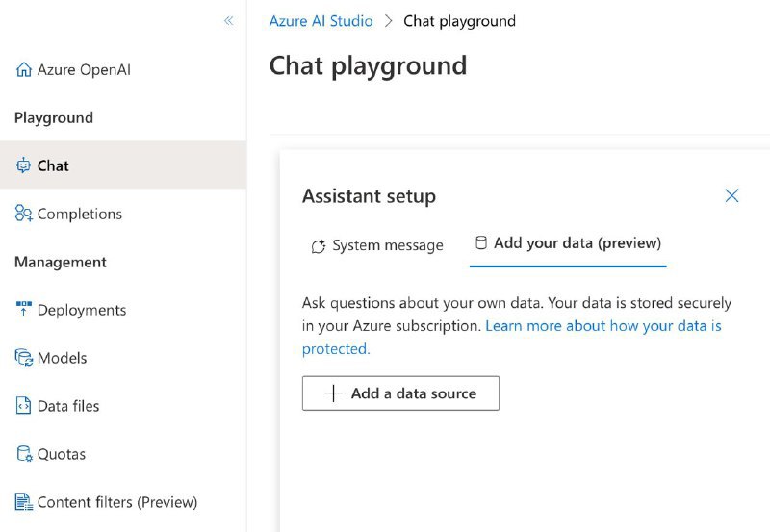
Task: Close the Assistant setup panel
Action: tap(731, 196)
